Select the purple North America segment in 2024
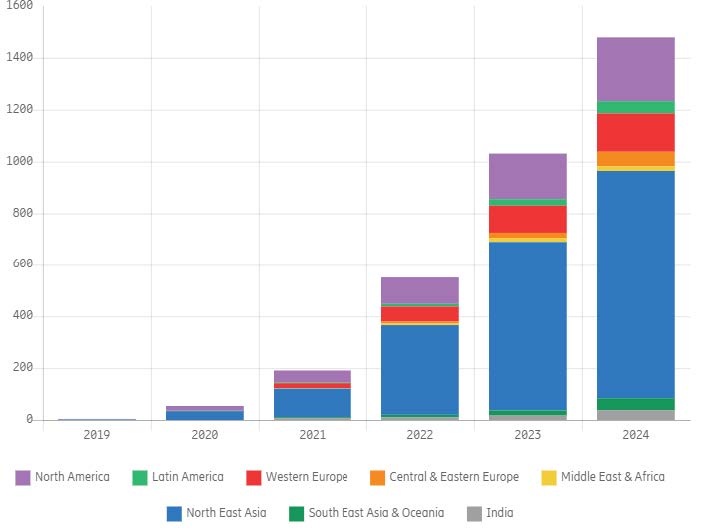 [x=636, y=69]
